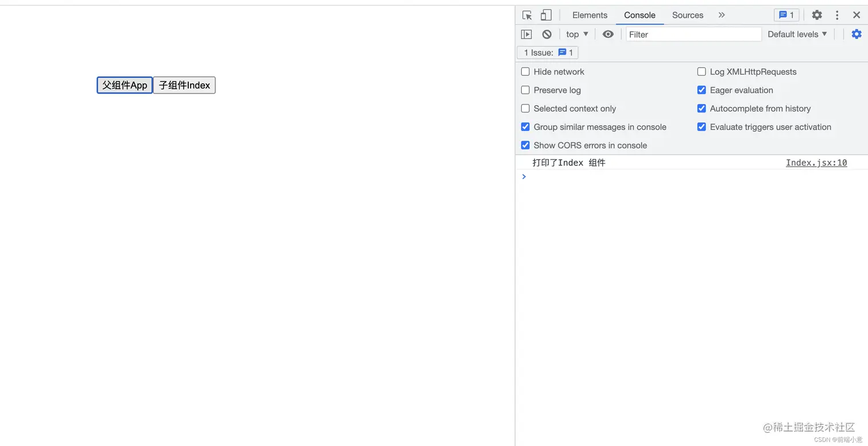The height and width of the screenshot is (446, 868).
Task: Open DevTools settings with the gray gear
Action: 817,15
